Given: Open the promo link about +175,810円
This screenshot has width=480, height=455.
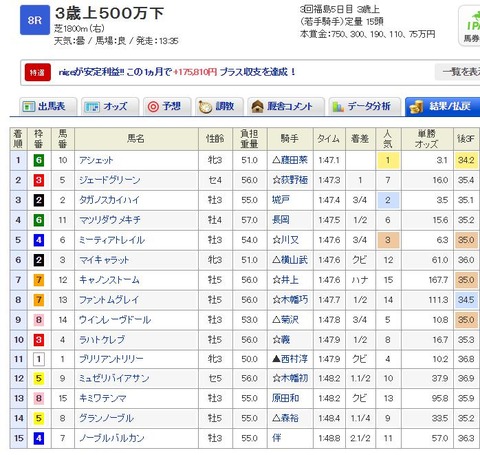Looking at the screenshot, I should point(177,72).
